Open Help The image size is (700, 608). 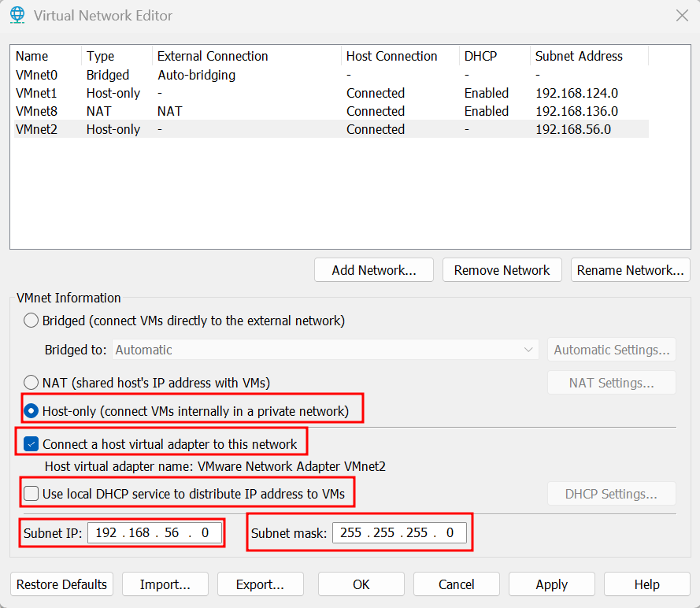coord(647,584)
